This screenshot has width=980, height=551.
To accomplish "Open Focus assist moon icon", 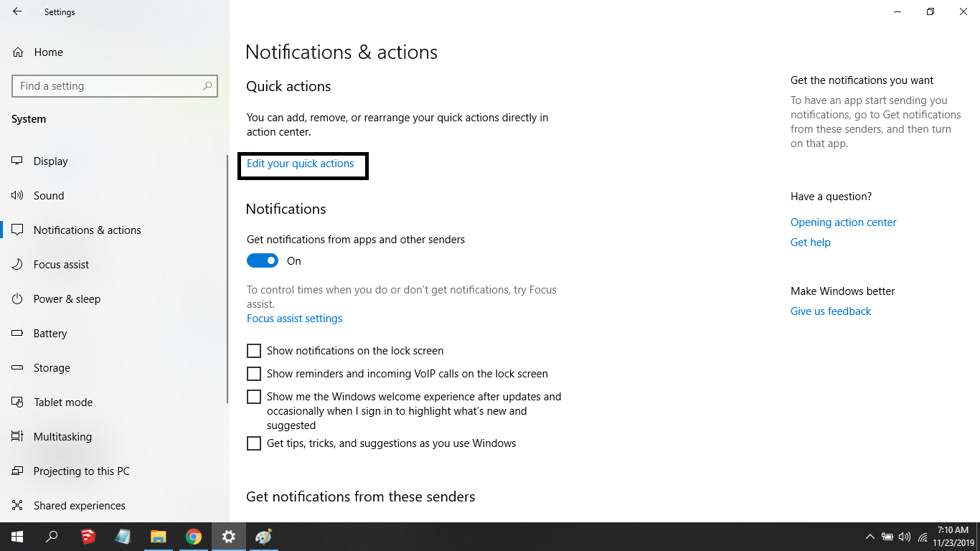I will pos(18,265).
